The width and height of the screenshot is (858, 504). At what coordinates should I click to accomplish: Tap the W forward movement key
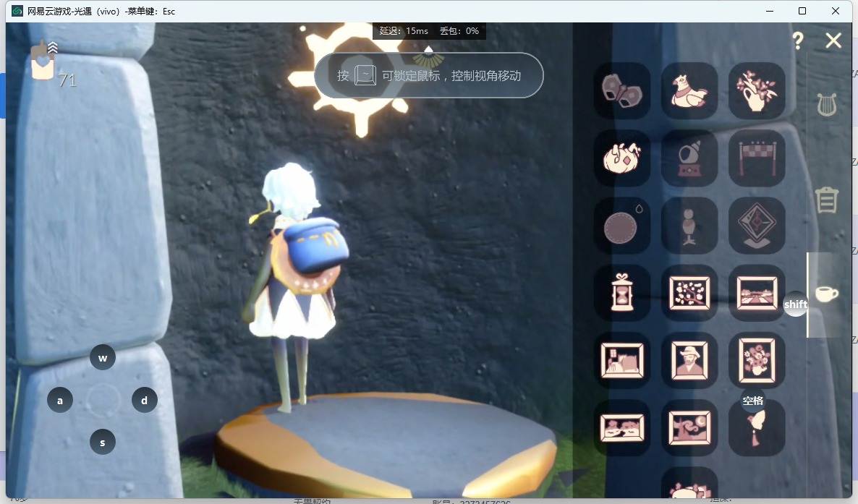[103, 358]
